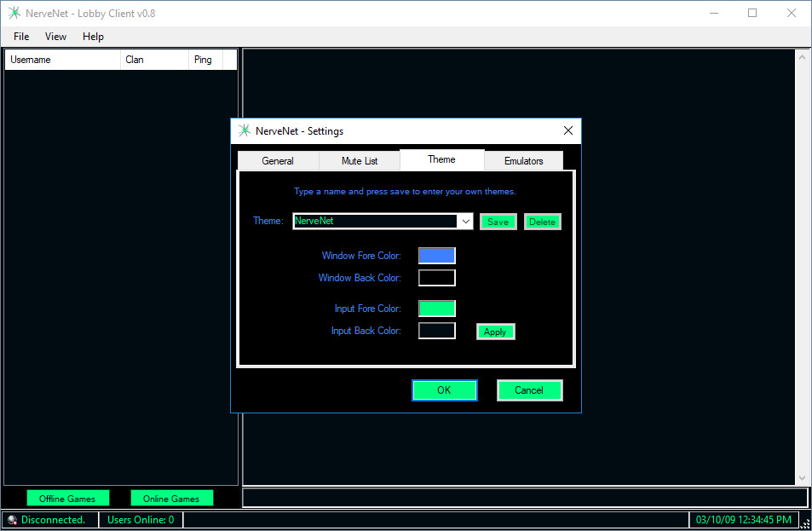This screenshot has width=812, height=531.
Task: Apply the theme colors
Action: (x=495, y=332)
